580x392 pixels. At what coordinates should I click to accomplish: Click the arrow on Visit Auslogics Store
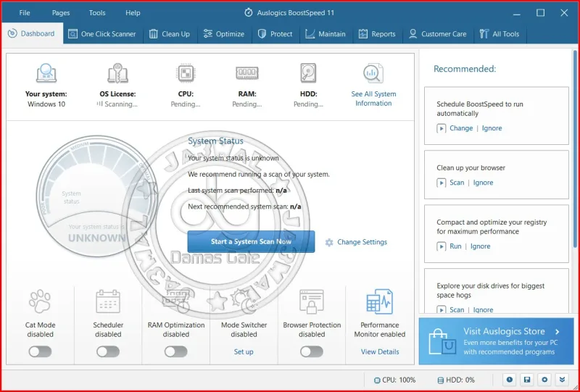point(557,332)
